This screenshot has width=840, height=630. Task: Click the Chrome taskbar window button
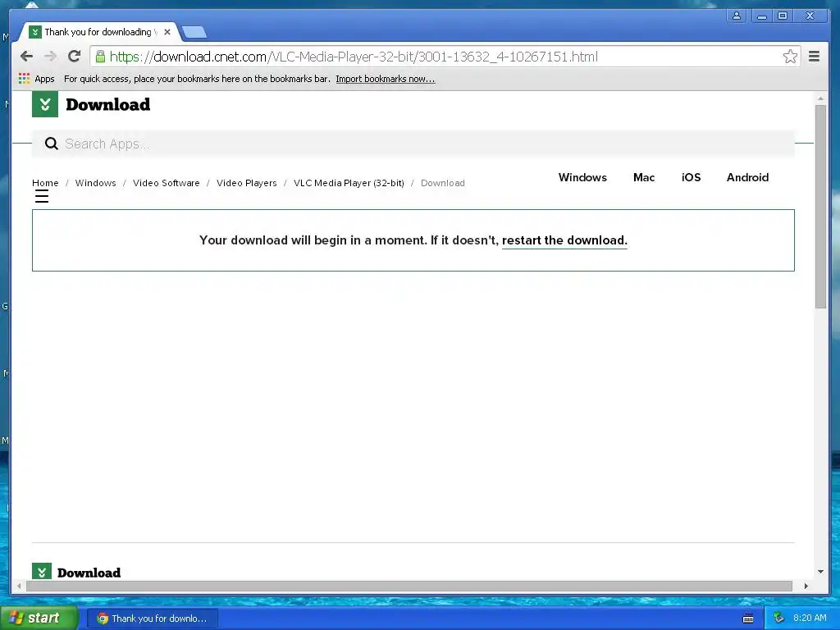(152, 619)
